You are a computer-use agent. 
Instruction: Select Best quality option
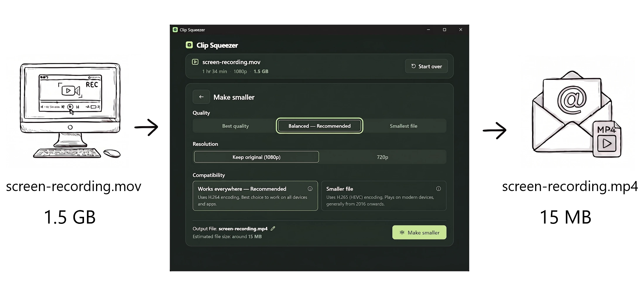[235, 126]
